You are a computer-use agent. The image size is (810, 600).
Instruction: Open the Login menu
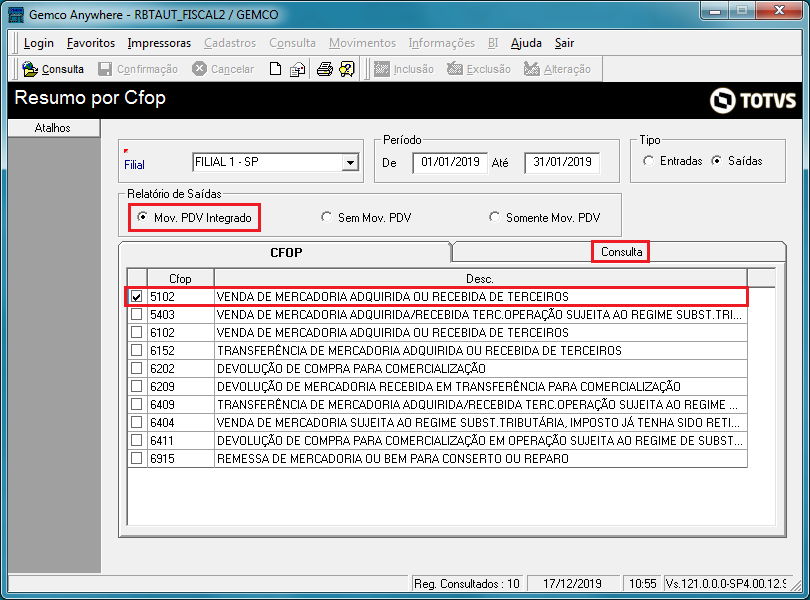39,43
